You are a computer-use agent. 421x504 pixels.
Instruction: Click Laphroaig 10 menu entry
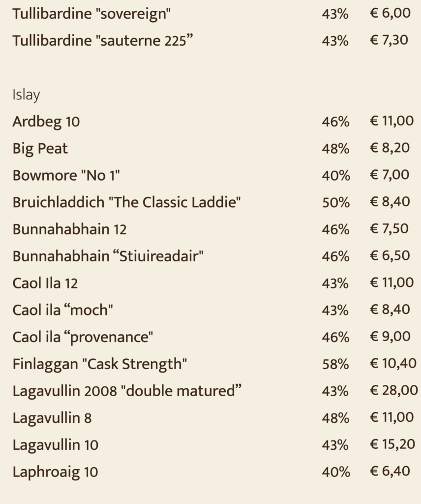coord(55,472)
